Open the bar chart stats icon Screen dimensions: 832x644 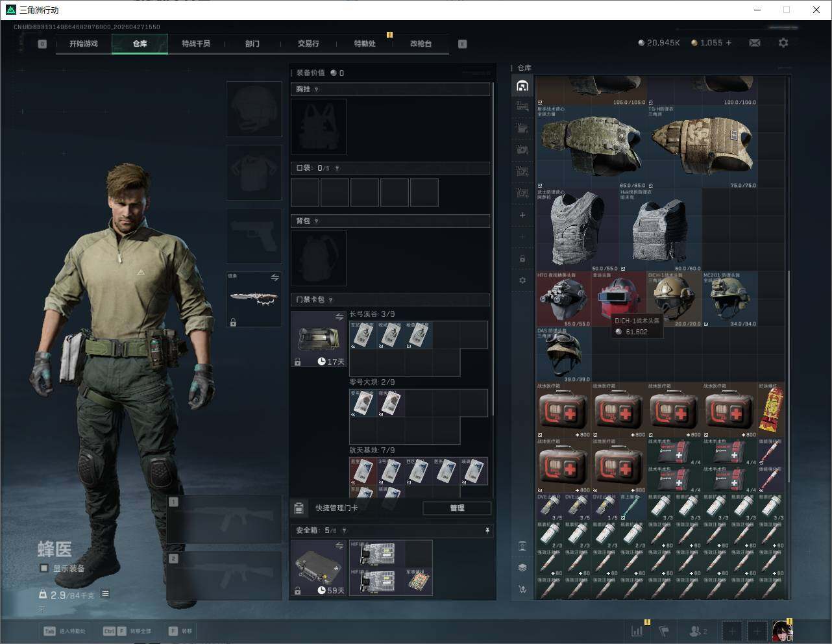pos(637,630)
